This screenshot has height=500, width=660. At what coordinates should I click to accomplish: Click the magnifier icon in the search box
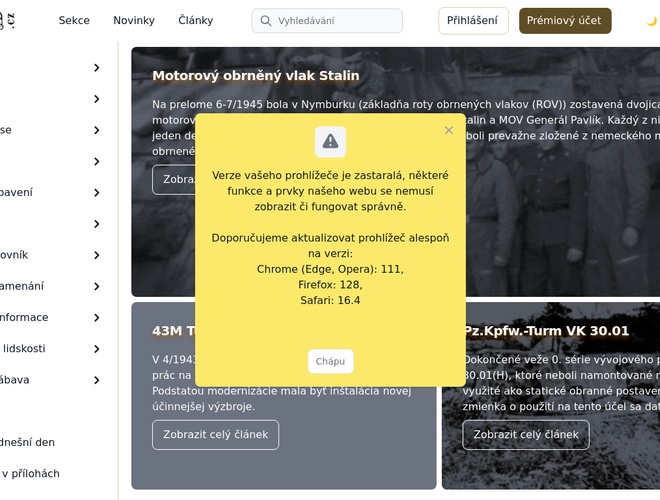265,21
